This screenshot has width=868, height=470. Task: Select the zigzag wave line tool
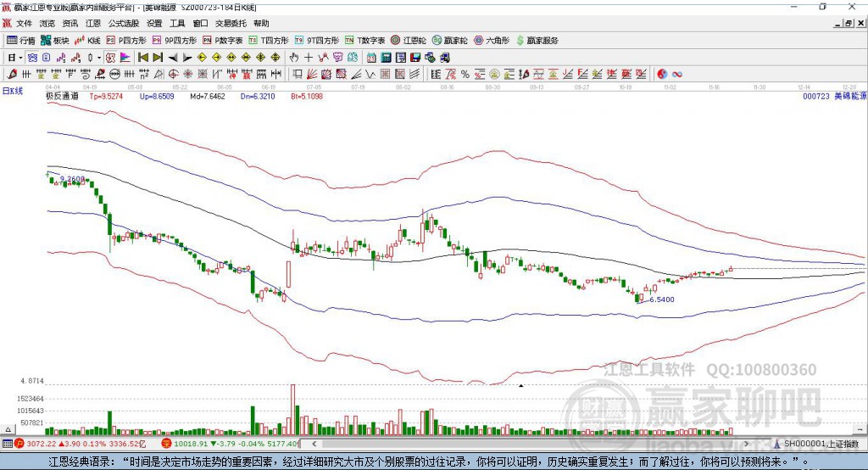[371, 75]
